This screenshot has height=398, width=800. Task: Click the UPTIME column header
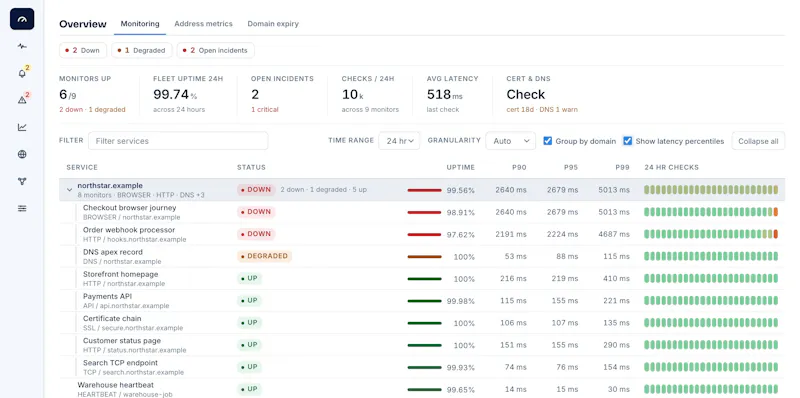tap(461, 167)
